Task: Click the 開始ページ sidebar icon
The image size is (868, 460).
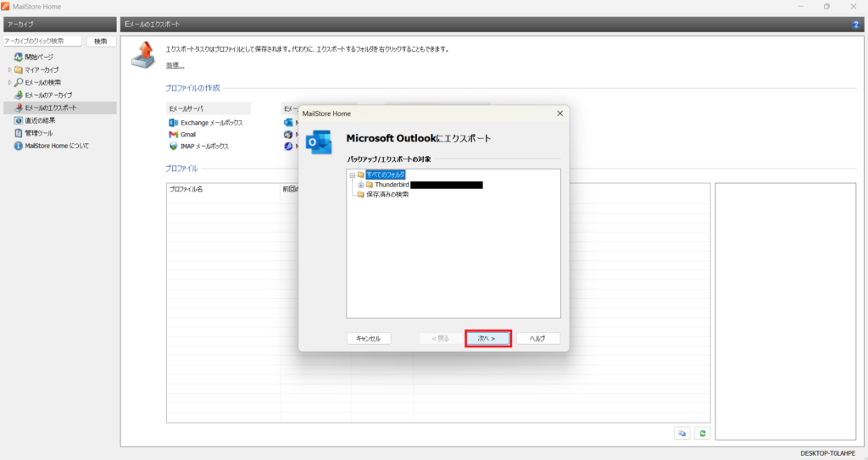Action: (x=19, y=57)
